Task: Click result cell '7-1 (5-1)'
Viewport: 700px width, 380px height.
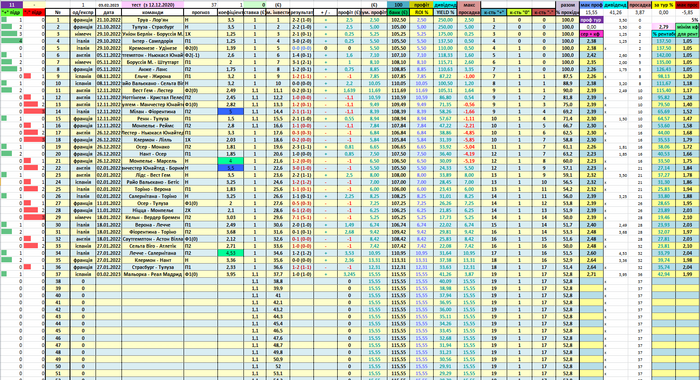Action: point(302,217)
